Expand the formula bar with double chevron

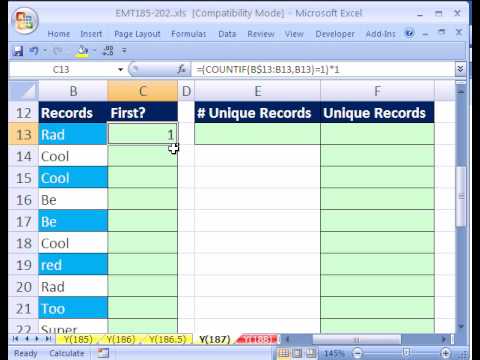pyautogui.click(x=460, y=69)
